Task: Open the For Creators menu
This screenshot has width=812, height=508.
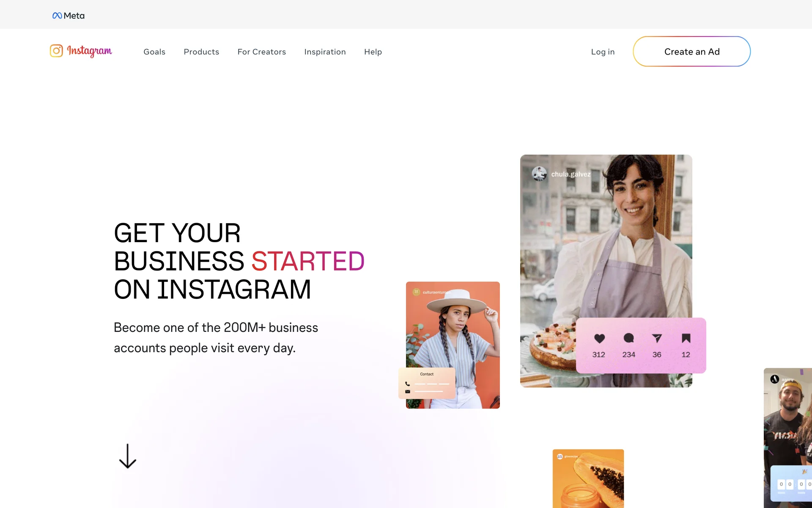Action: tap(262, 52)
